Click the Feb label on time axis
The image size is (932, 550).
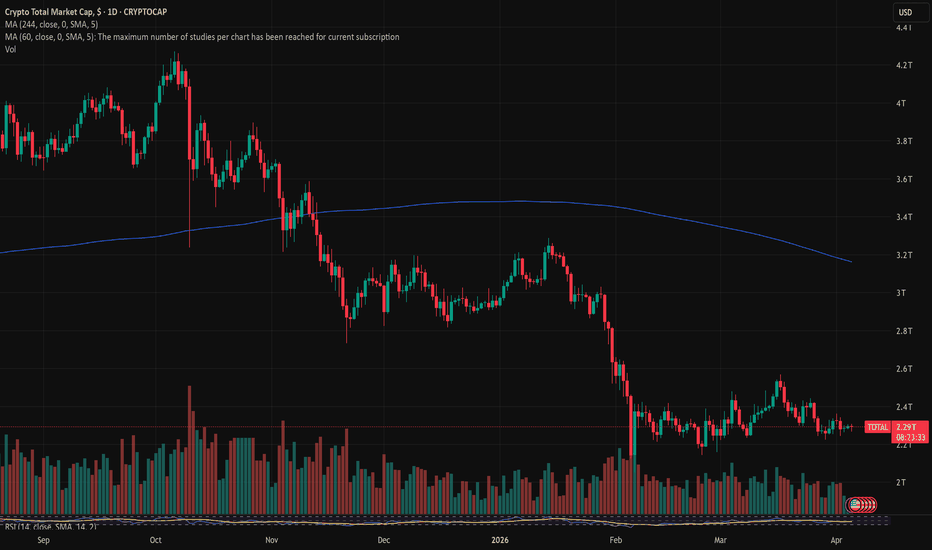coord(617,539)
